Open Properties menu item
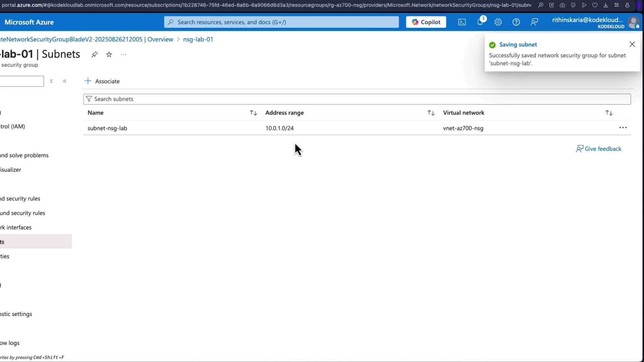 pos(36,256)
